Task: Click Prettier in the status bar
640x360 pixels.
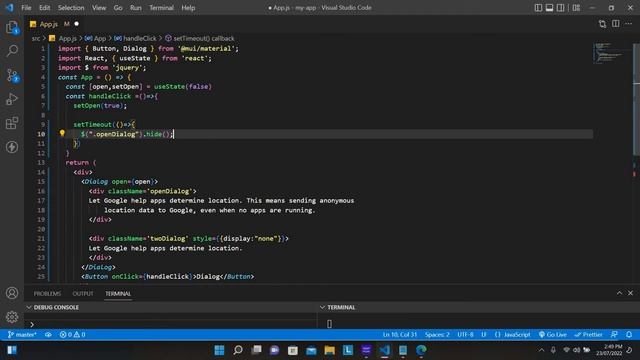Action: [x=588, y=335]
